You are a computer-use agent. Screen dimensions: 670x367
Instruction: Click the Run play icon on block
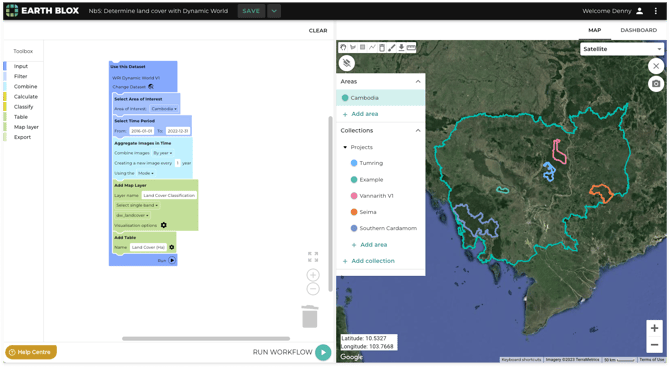click(x=172, y=260)
